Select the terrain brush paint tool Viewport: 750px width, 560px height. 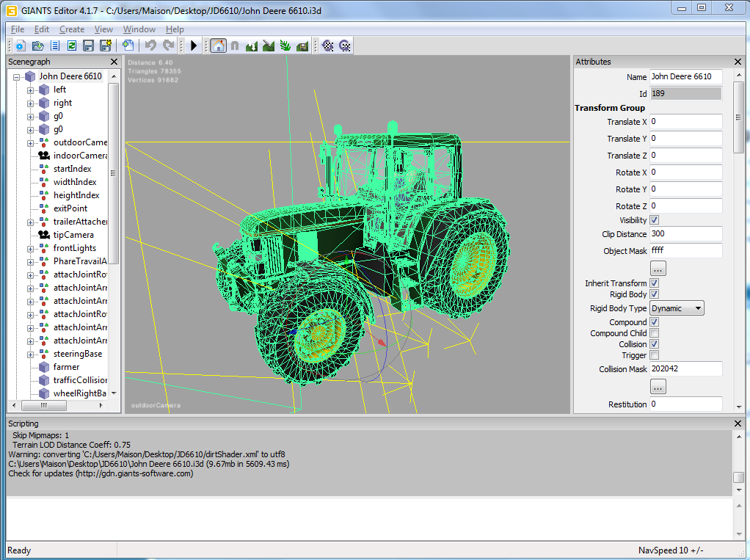pos(269,46)
